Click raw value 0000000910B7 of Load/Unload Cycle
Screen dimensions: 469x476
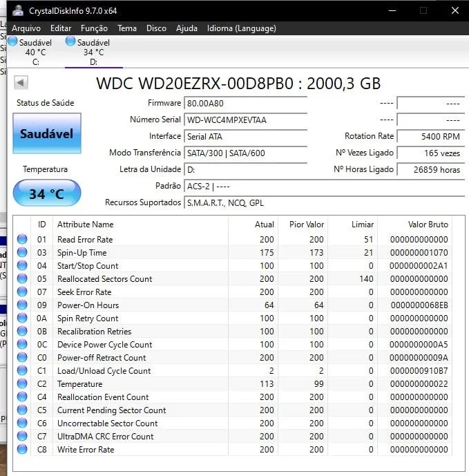tap(419, 371)
